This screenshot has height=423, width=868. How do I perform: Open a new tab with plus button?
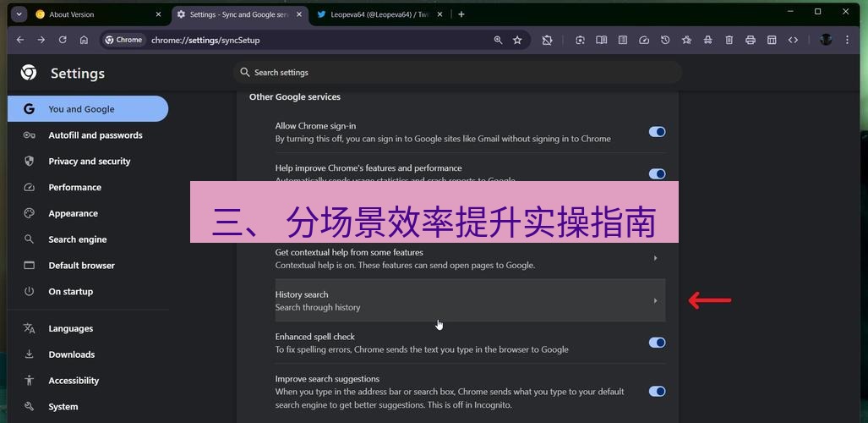pyautogui.click(x=461, y=14)
